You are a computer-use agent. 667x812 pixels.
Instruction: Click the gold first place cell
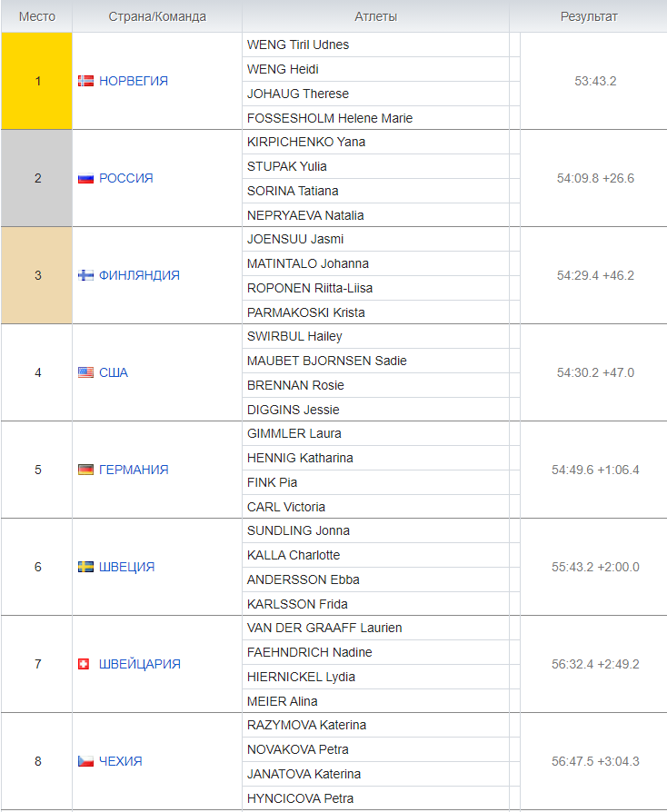(x=36, y=81)
